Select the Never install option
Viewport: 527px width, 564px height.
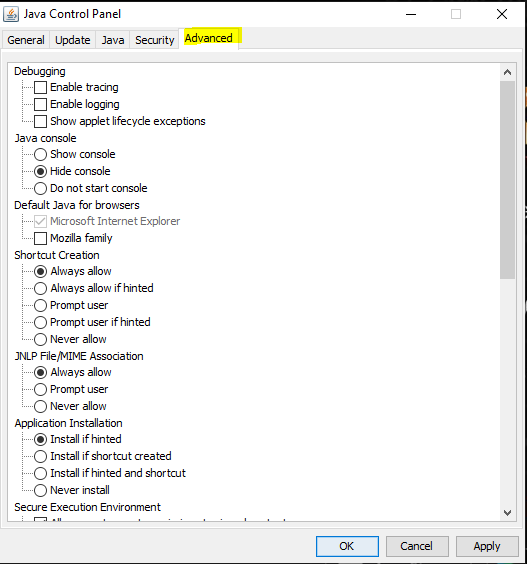click(40, 490)
